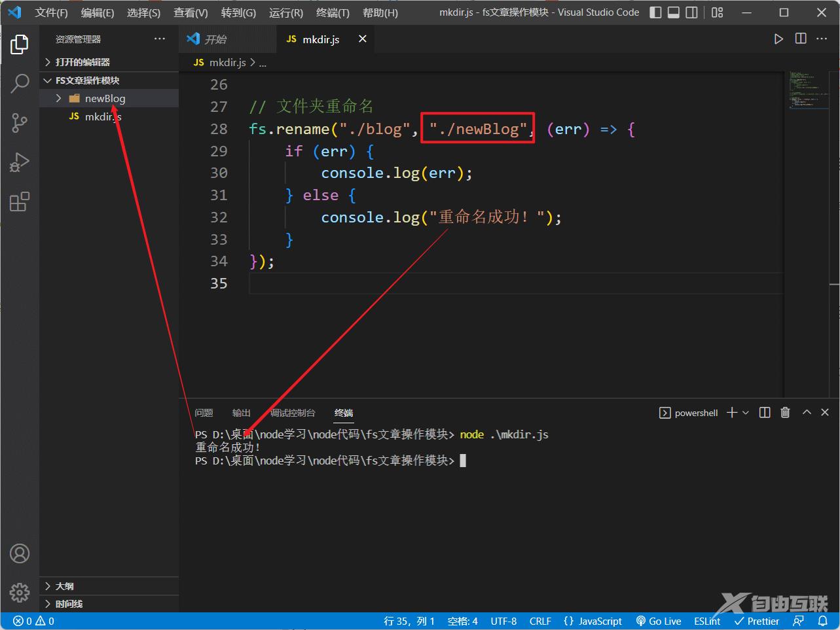Switch to the 调试控制台 panel tab

pos(293,413)
